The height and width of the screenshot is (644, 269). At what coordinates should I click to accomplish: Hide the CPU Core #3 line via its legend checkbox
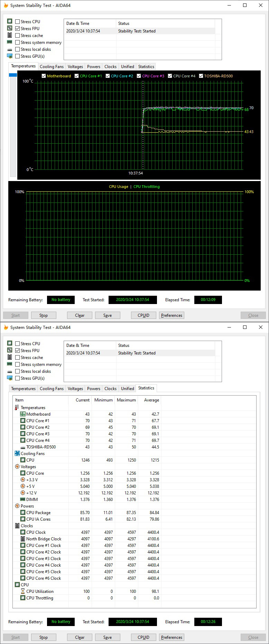[x=139, y=76]
